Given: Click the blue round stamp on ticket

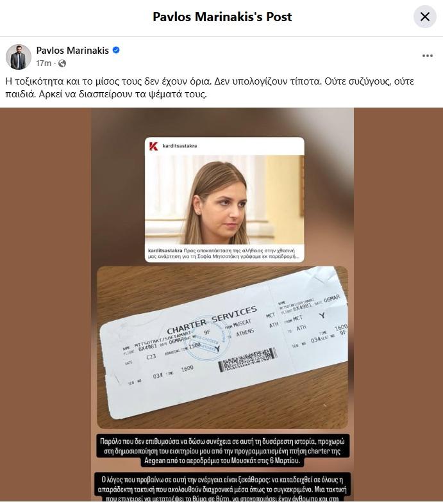Looking at the screenshot, I should [208, 341].
